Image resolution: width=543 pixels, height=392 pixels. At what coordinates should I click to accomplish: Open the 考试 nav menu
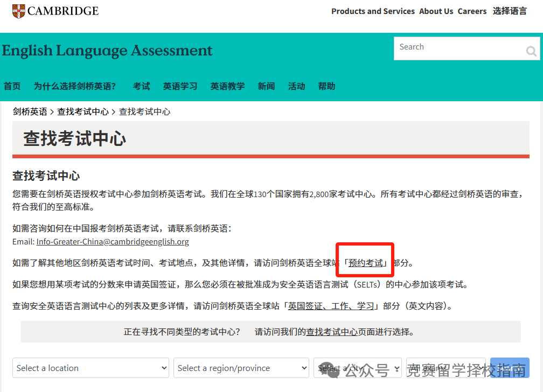pos(141,86)
